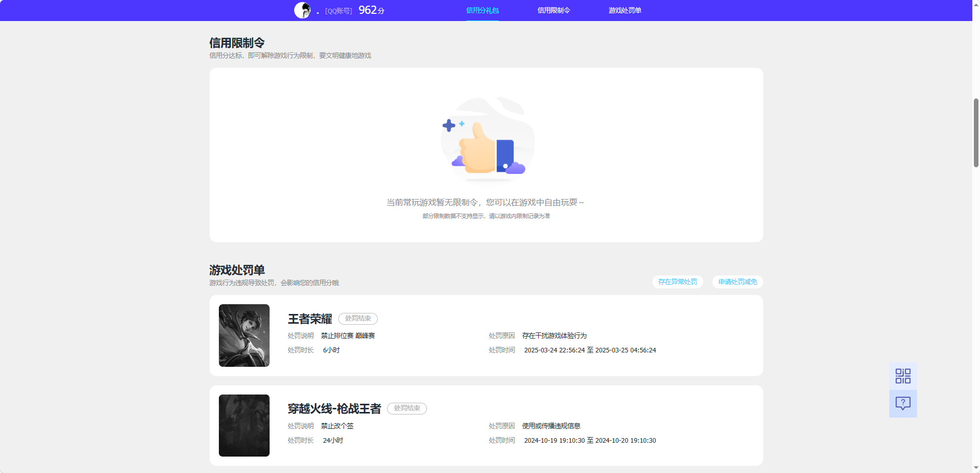Click the 王者荣耀 game thumbnail
Viewport: 980px width, 473px height.
click(244, 335)
